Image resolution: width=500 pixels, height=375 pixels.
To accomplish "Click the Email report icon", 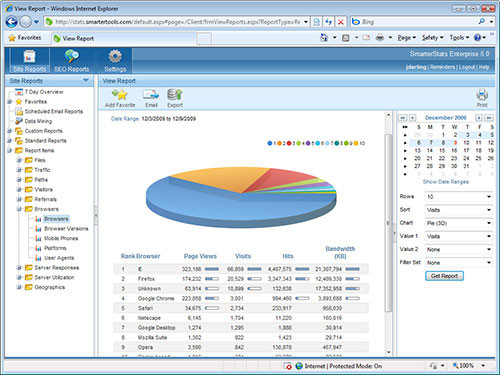I will [151, 95].
